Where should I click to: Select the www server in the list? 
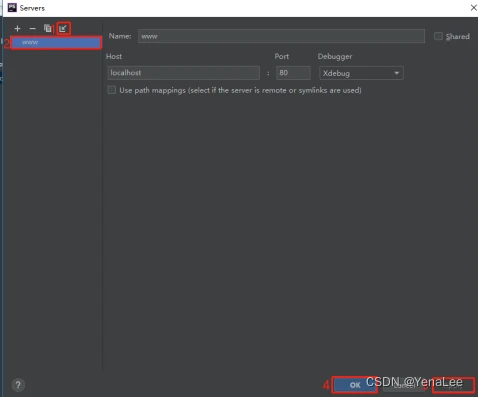coord(56,42)
